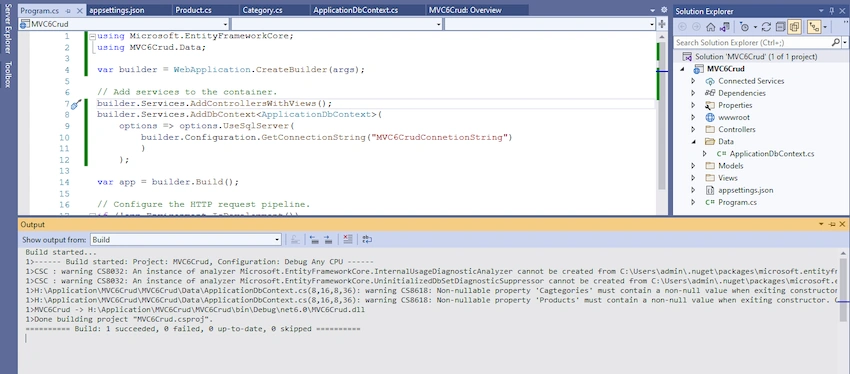Open Output window position dropdown arrow
Image resolution: width=850 pixels, height=374 pixels.
[x=822, y=224]
